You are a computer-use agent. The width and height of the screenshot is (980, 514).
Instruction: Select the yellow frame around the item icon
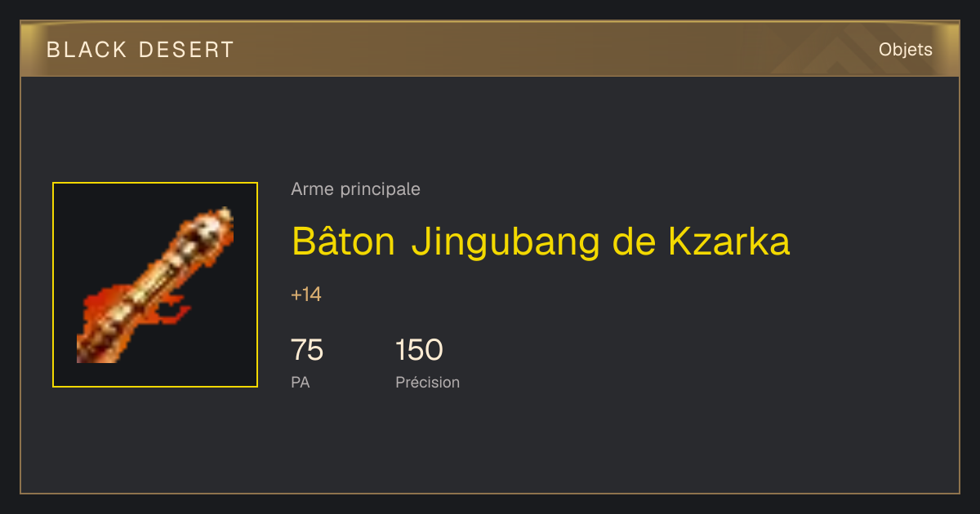coord(155,285)
